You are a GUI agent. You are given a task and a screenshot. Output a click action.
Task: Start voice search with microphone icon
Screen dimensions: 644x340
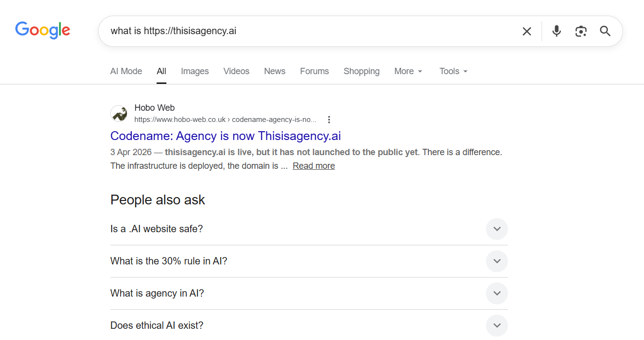(556, 31)
